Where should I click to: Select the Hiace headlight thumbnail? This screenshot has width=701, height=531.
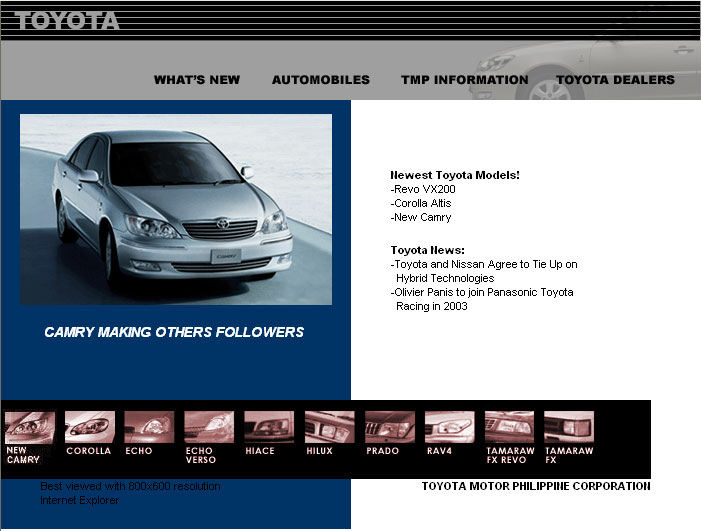(269, 427)
